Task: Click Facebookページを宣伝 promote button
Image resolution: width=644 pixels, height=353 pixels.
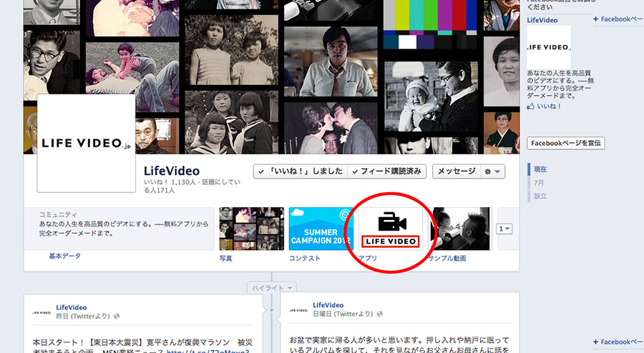Action: (566, 143)
